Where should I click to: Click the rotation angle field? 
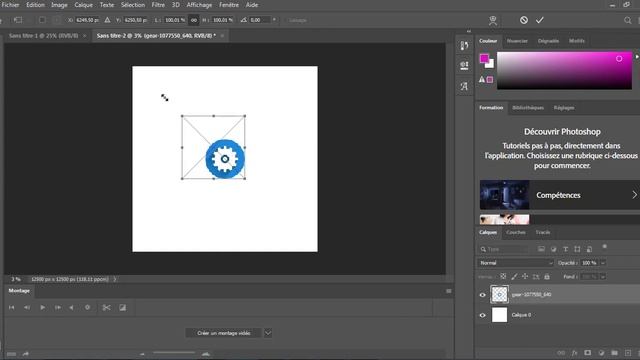click(260, 20)
